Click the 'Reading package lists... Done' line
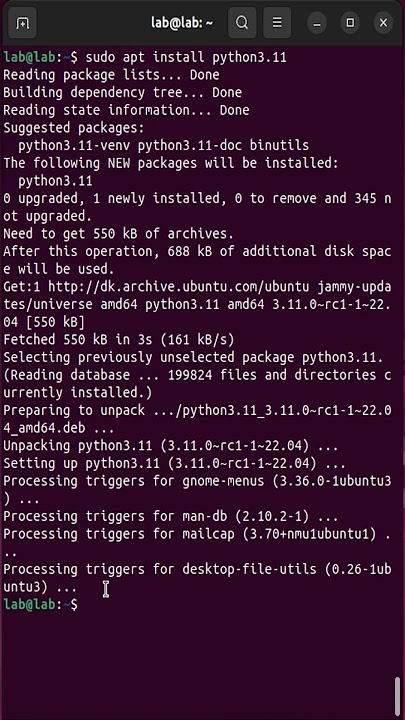The width and height of the screenshot is (405, 720). (x=111, y=75)
